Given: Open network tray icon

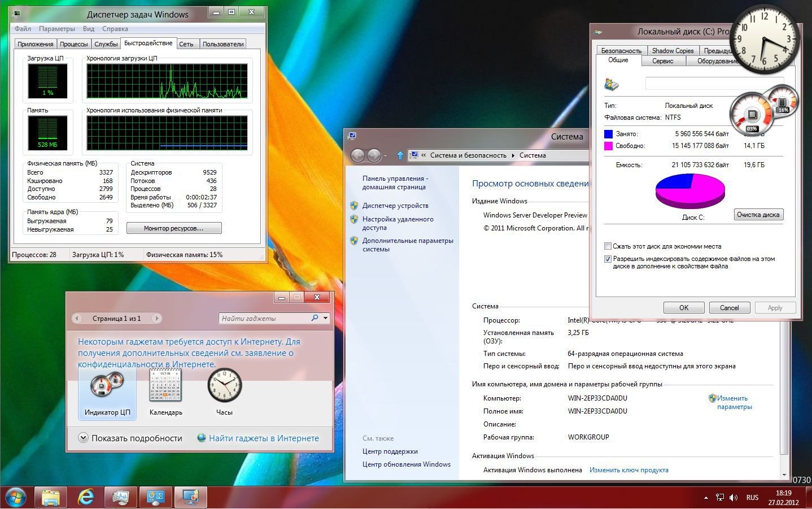Looking at the screenshot, I should coord(720,498).
